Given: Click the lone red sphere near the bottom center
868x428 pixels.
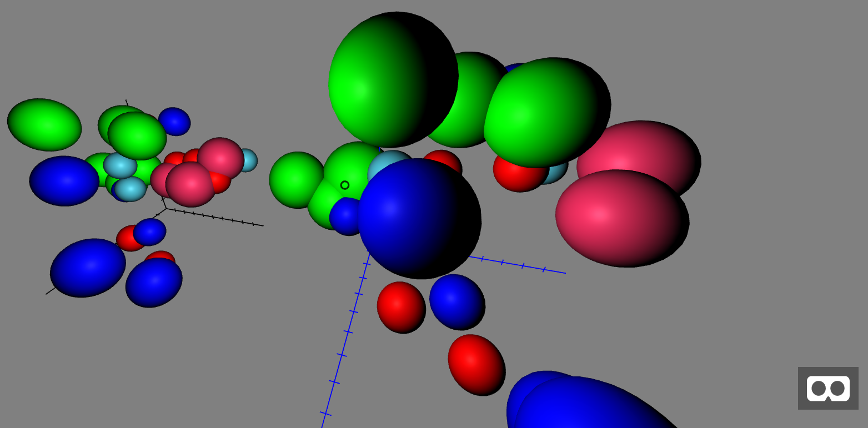Looking at the screenshot, I should 476,366.
